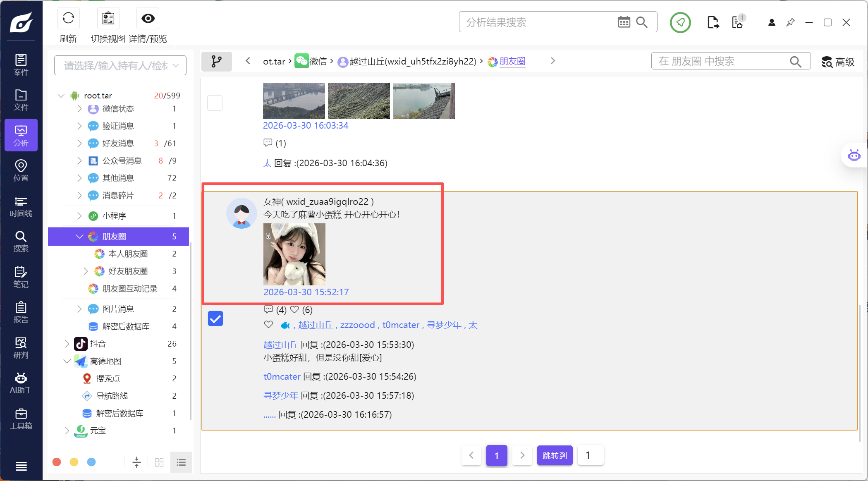868x481 pixels.
Task: Uncheck the checked 女神 post checkbox
Action: coord(215,318)
